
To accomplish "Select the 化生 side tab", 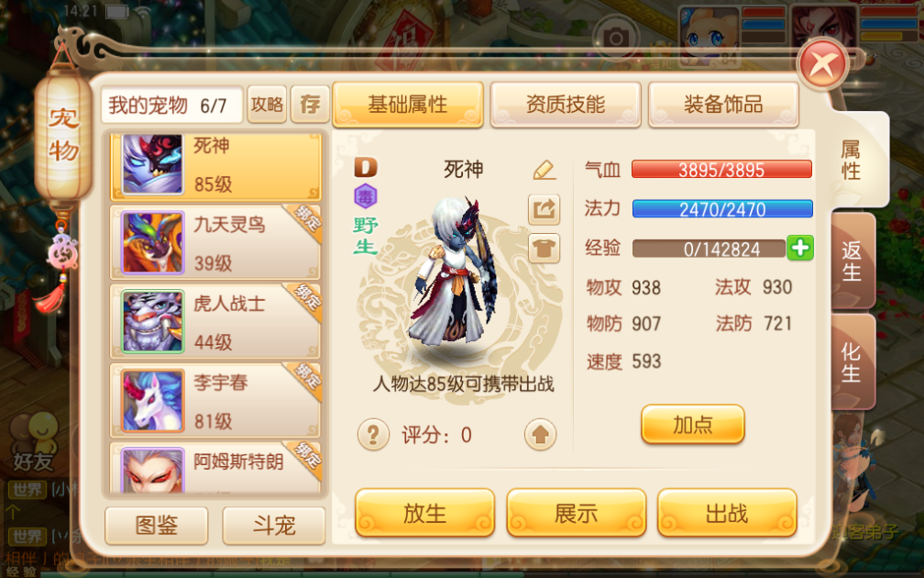I will tap(852, 361).
